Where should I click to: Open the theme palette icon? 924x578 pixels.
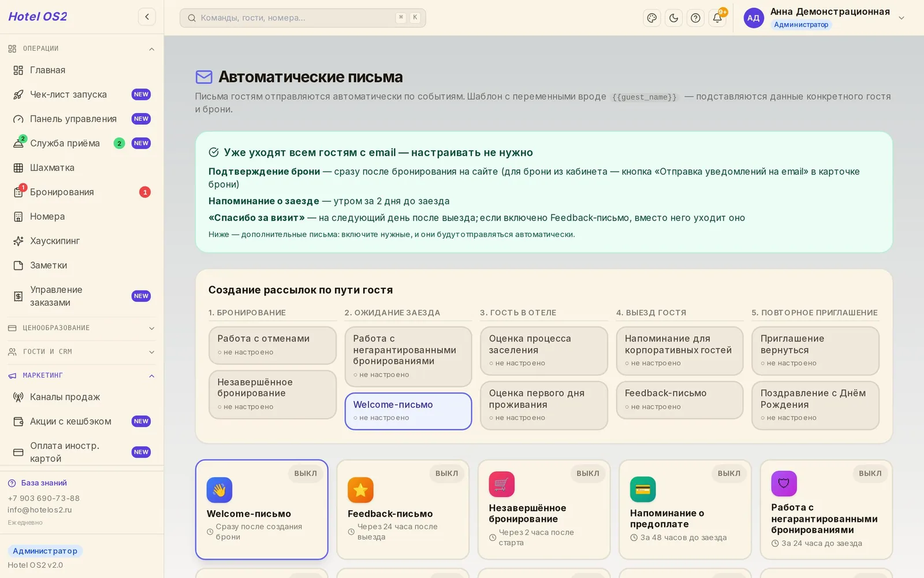[652, 18]
